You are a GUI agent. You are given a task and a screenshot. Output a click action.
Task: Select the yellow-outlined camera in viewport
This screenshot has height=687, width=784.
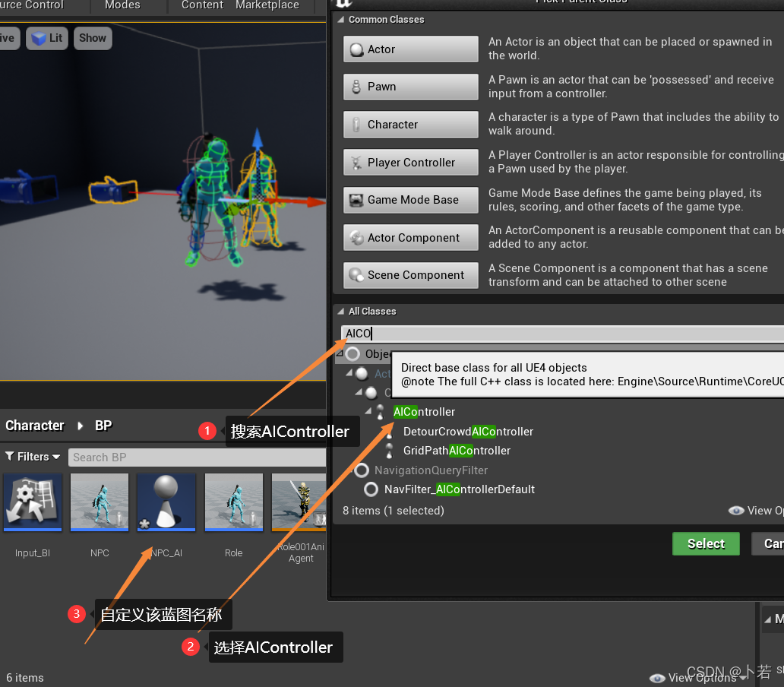(x=113, y=190)
